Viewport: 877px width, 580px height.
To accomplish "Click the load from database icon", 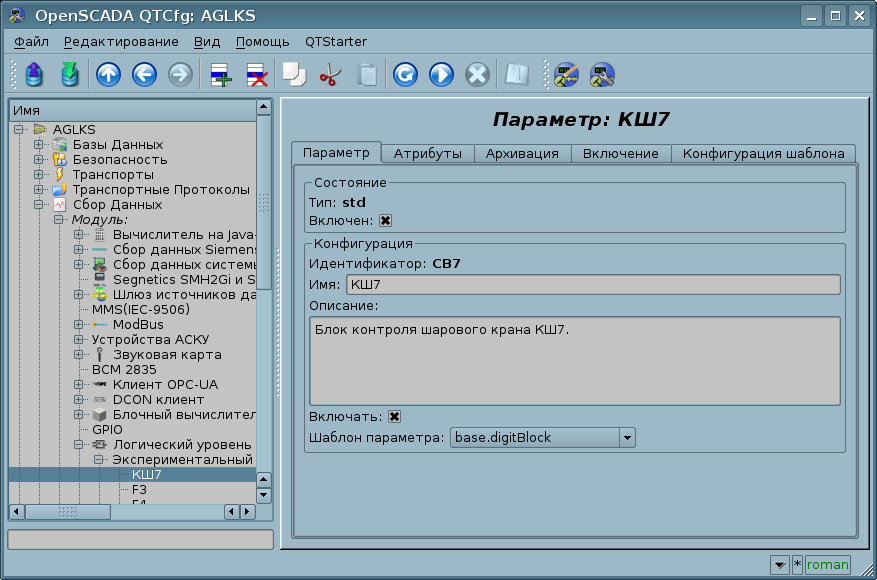I will [34, 75].
